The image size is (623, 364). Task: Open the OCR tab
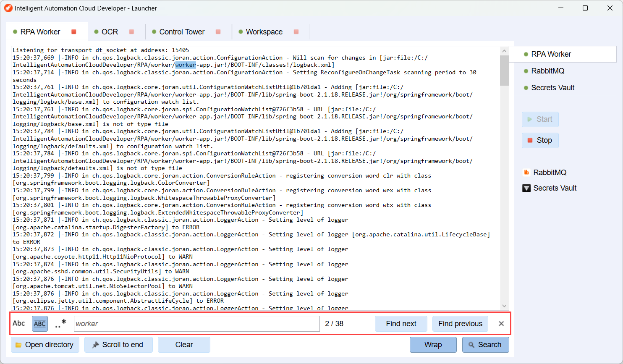click(x=110, y=32)
